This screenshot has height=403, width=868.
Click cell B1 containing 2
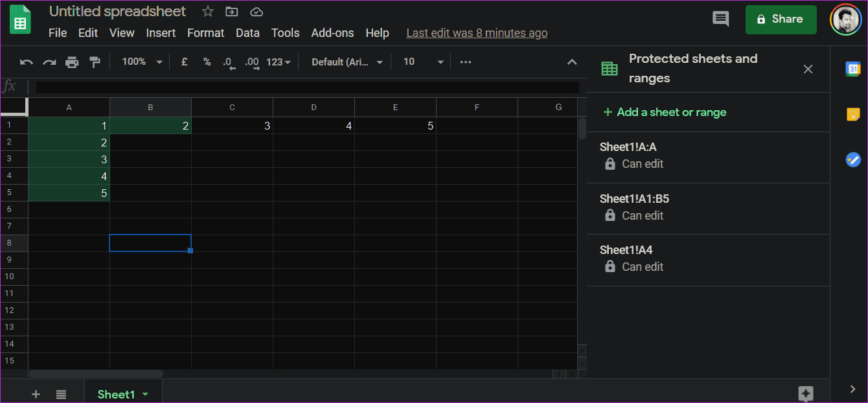[x=150, y=126]
